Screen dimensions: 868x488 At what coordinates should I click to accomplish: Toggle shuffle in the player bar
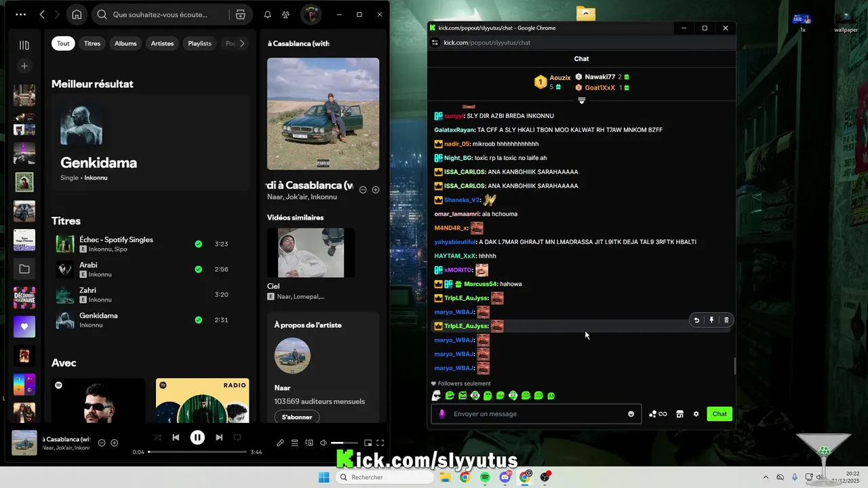tap(157, 438)
